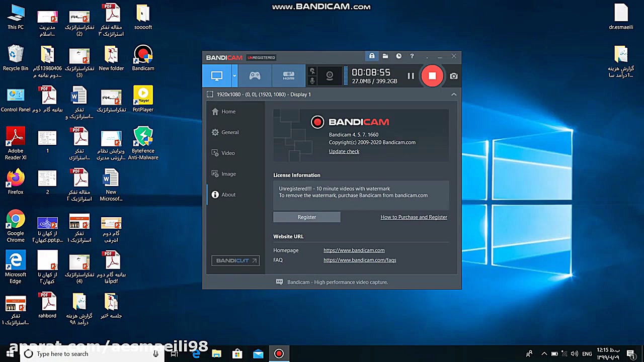Viewport: 644px width, 362px height.
Task: Open the Bandicam output folder icon
Action: 385,56
